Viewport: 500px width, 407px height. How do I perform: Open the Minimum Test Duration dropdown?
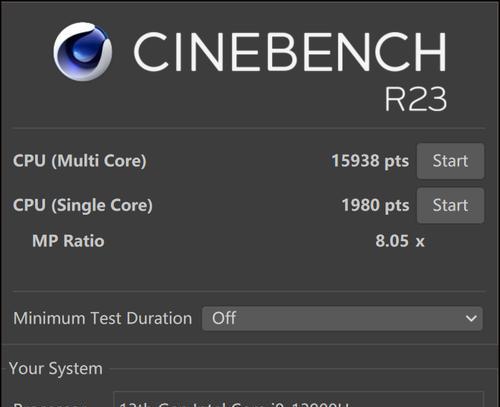click(x=342, y=318)
